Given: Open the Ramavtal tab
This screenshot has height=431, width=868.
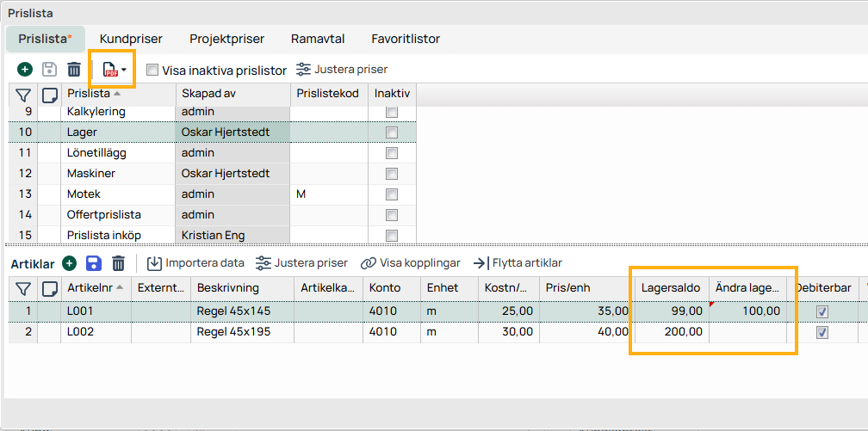Looking at the screenshot, I should point(318,39).
